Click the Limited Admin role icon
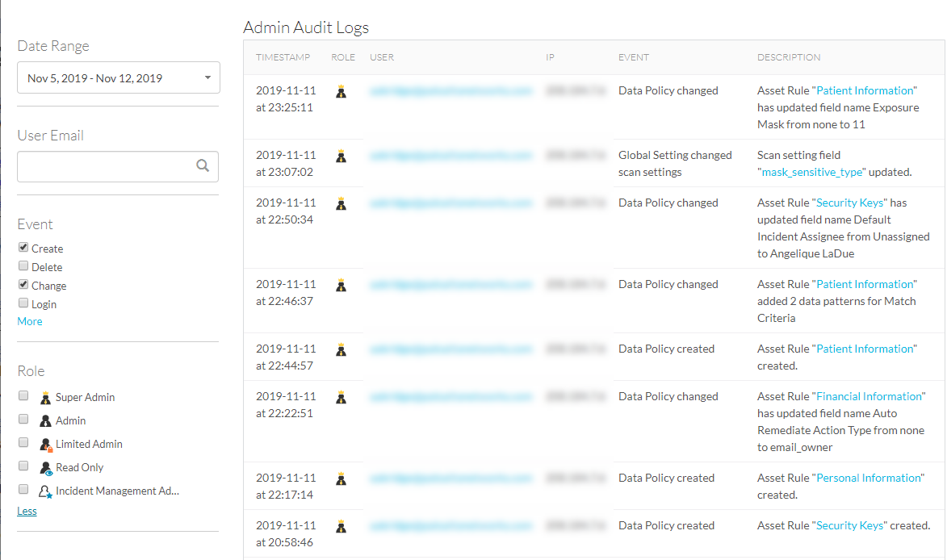Viewport: 947px width, 560px height. [x=46, y=444]
